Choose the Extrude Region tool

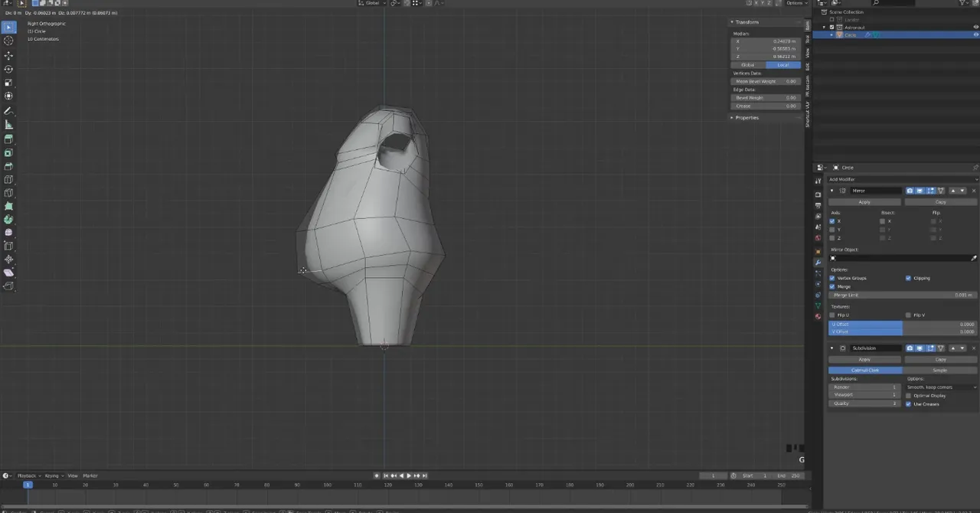pyautogui.click(x=8, y=139)
